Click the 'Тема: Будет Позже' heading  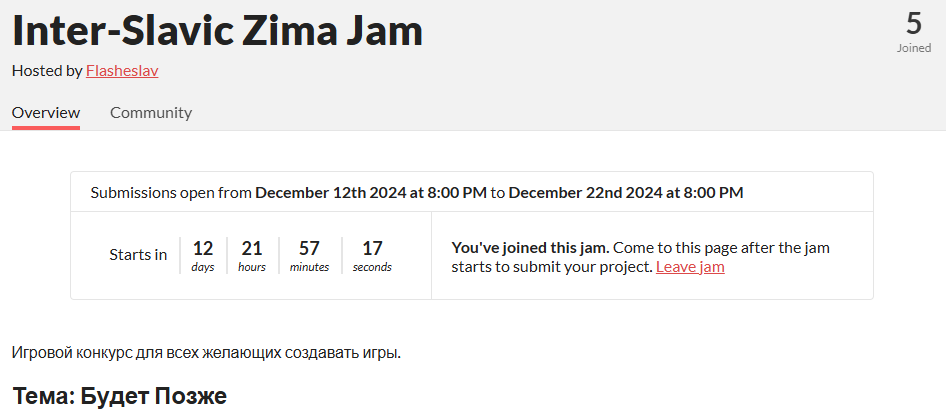tap(120, 396)
